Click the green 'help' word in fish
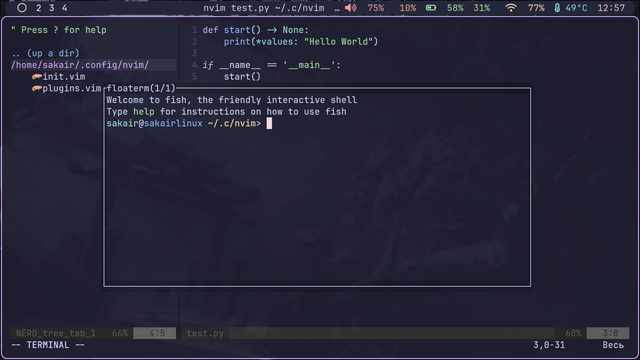Viewport: 640px width, 360px height. (x=144, y=111)
